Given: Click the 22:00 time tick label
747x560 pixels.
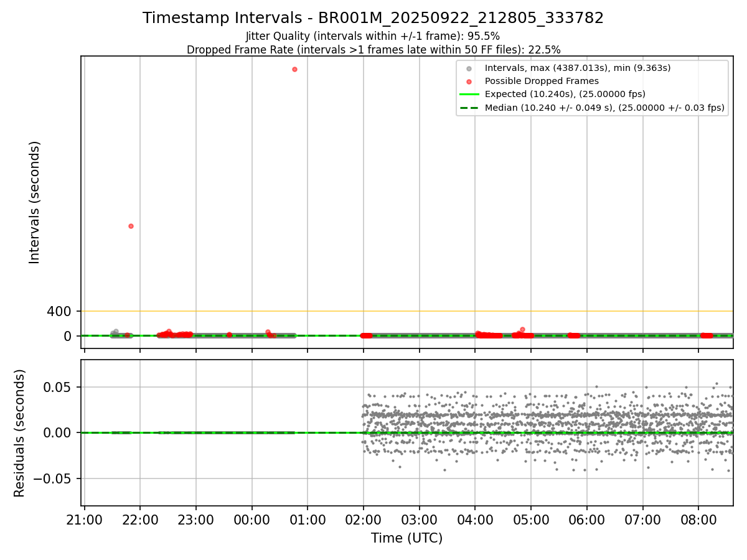Looking at the screenshot, I should click(x=140, y=519).
